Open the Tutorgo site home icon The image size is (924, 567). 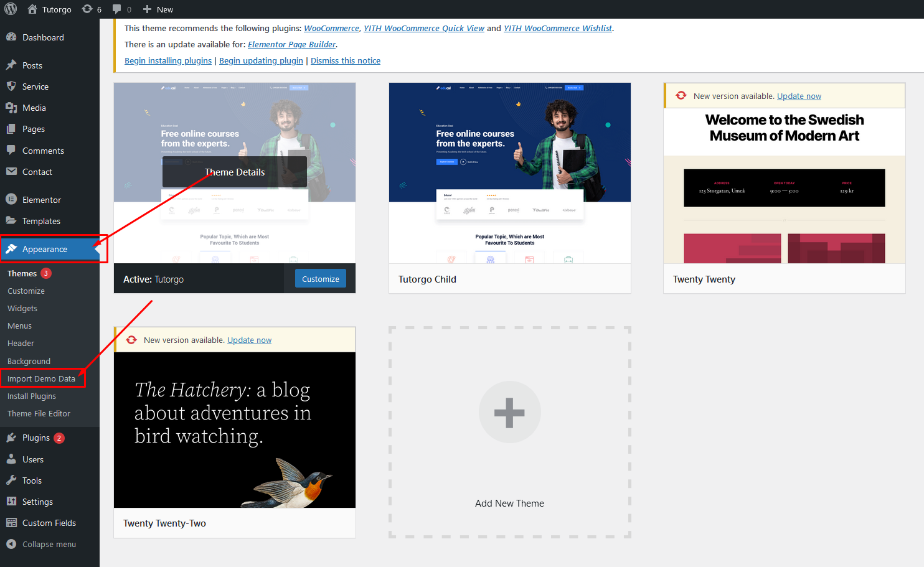pos(32,9)
